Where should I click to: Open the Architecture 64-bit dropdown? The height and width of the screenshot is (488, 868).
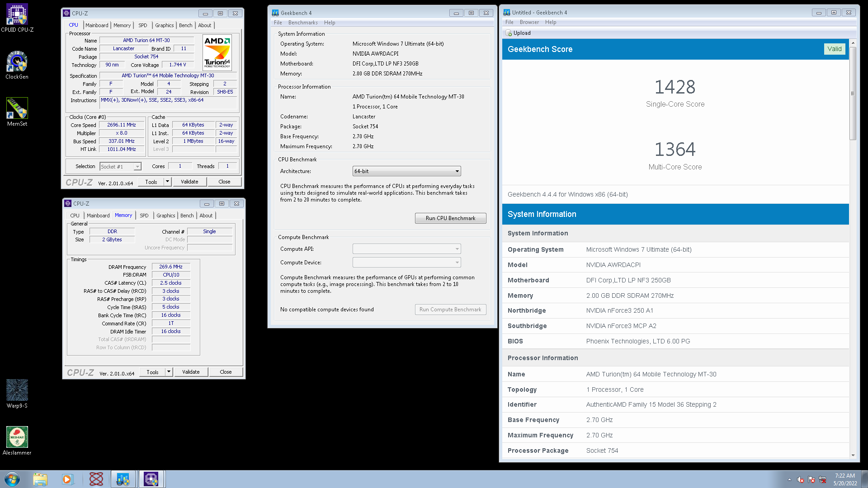pyautogui.click(x=406, y=171)
